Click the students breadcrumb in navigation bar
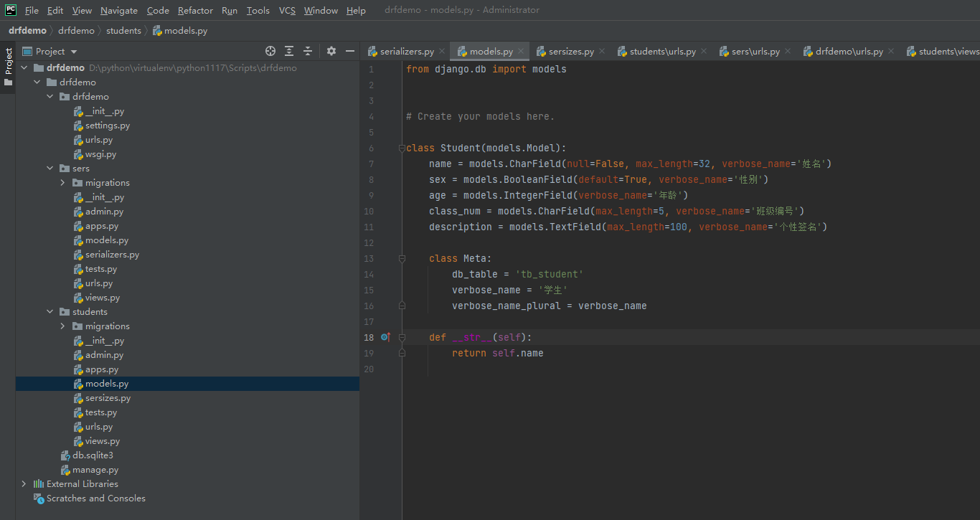This screenshot has width=980, height=520. [x=123, y=31]
